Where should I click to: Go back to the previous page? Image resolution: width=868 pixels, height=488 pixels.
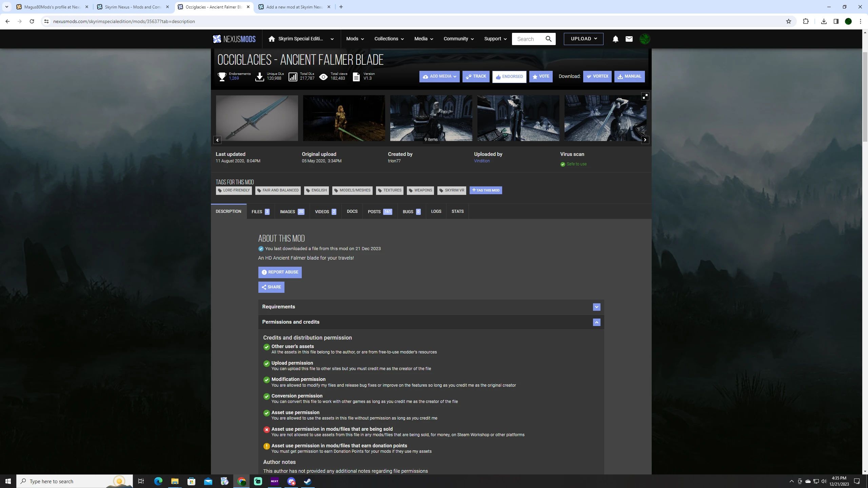[7, 21]
